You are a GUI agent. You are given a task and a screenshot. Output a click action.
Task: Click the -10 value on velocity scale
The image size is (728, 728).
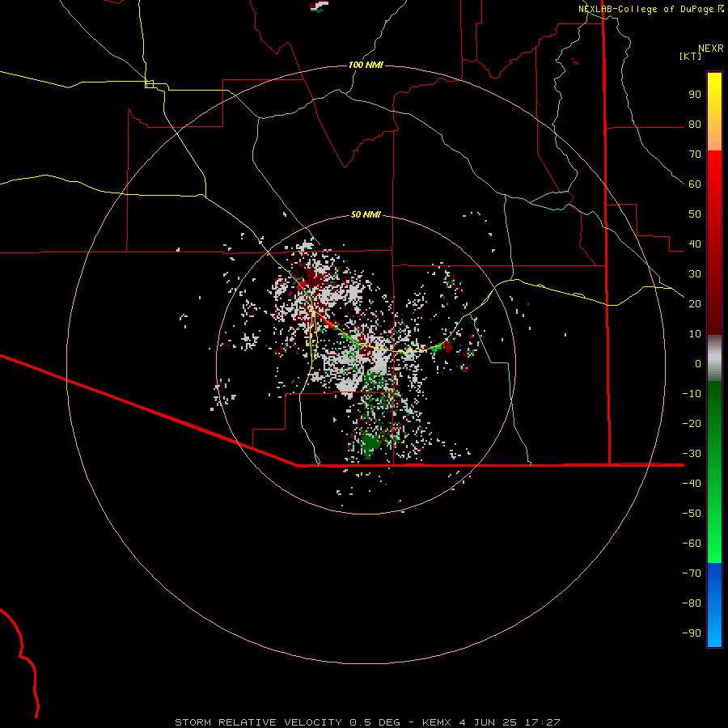692,394
